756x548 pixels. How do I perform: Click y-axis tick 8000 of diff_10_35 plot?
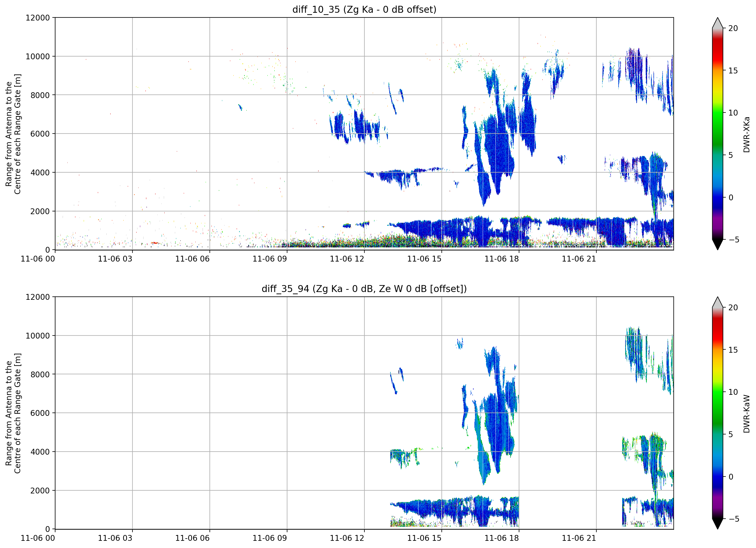point(40,95)
